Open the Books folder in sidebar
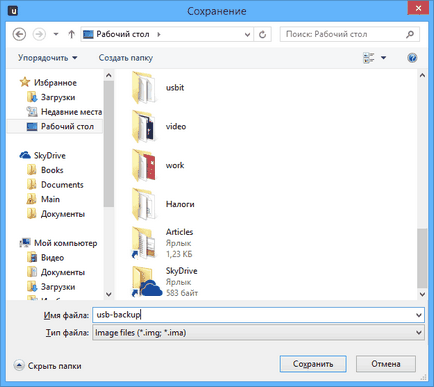434x387 pixels. coord(52,170)
